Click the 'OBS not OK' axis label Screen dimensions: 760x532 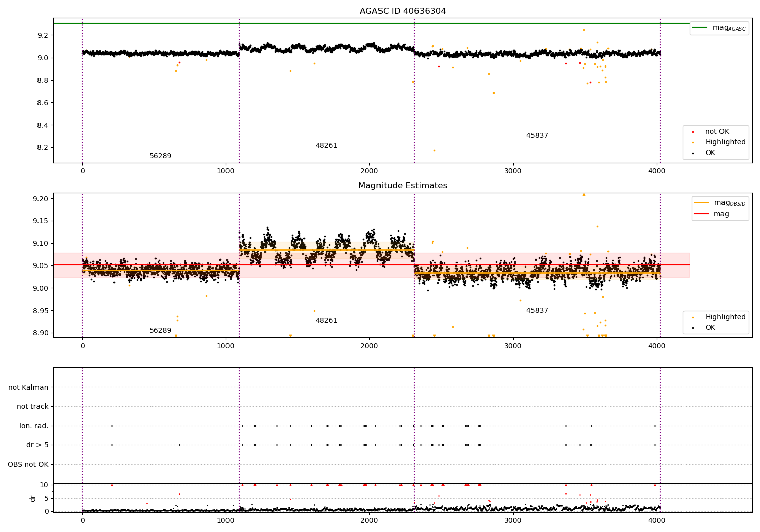point(28,465)
